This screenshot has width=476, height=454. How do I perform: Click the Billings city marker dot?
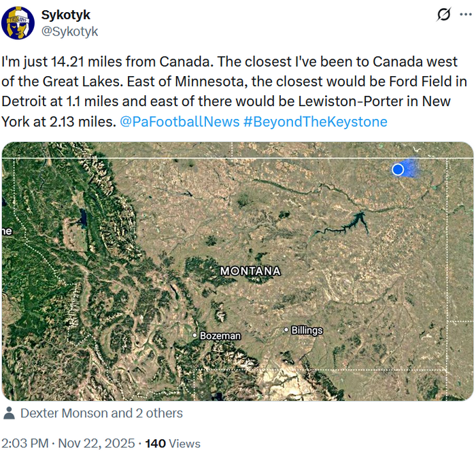[286, 330]
